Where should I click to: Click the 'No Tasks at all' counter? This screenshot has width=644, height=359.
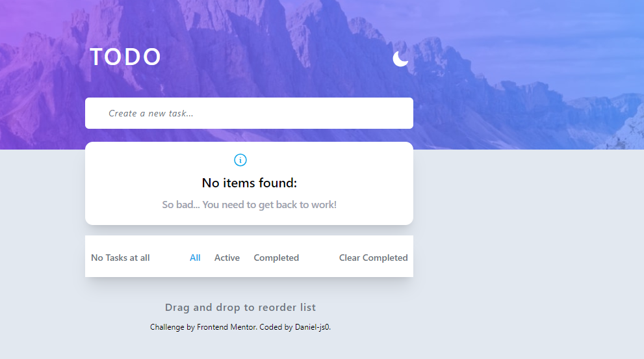[x=120, y=258]
